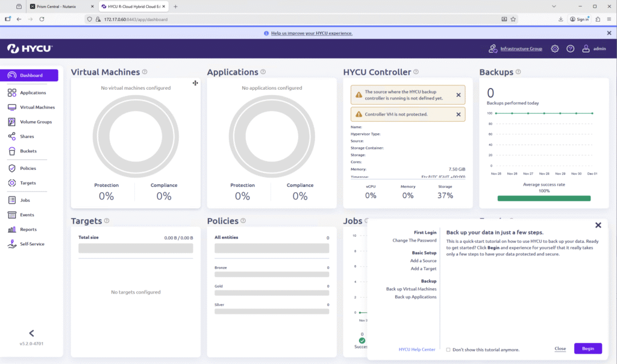
Task: Close the quick-start tutorial dialog with X
Action: [598, 225]
